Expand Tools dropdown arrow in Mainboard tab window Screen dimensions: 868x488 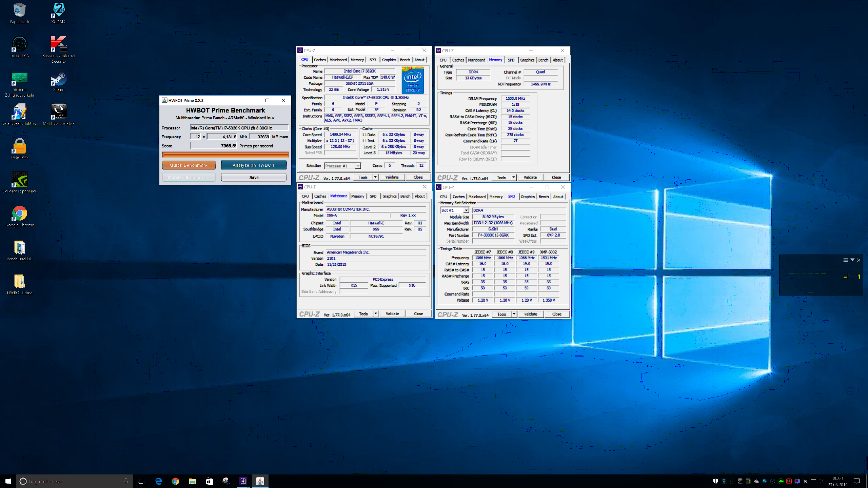pyautogui.click(x=376, y=314)
